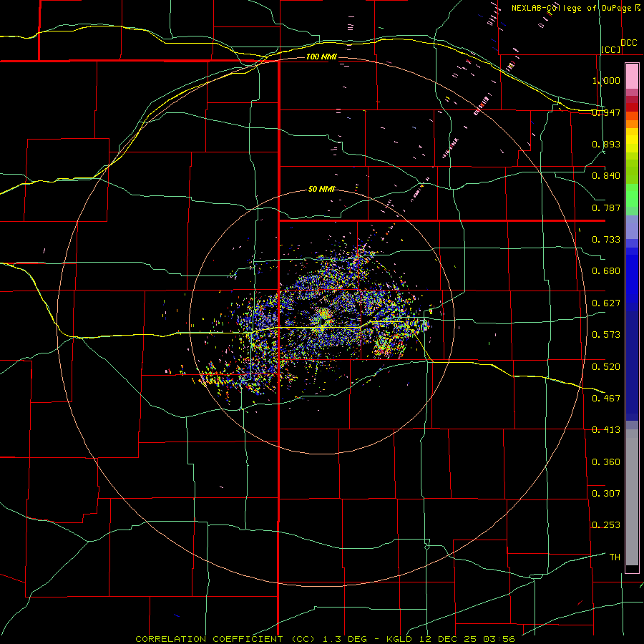Select the 0.947 scale value
Image resolution: width=644 pixels, height=644 pixels.
(606, 112)
